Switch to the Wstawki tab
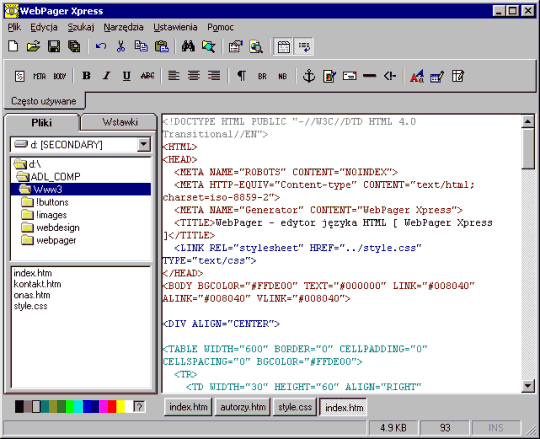Screen dimensions: 540x439 (x=120, y=122)
